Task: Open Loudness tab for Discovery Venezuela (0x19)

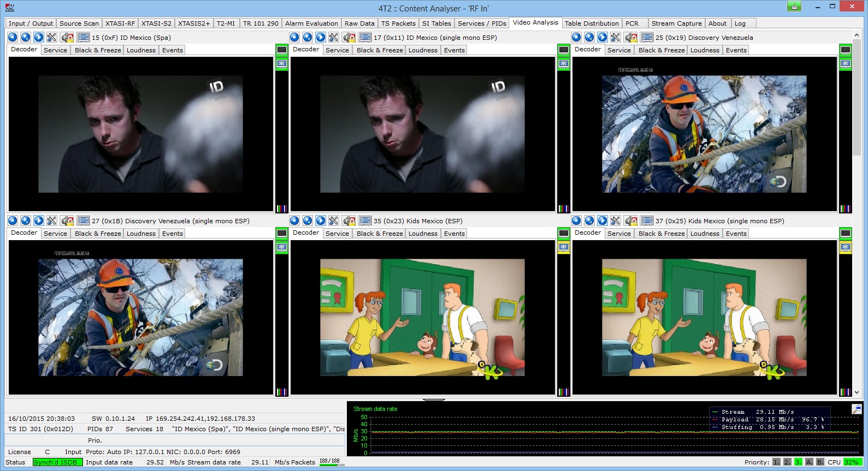Action: tap(705, 50)
